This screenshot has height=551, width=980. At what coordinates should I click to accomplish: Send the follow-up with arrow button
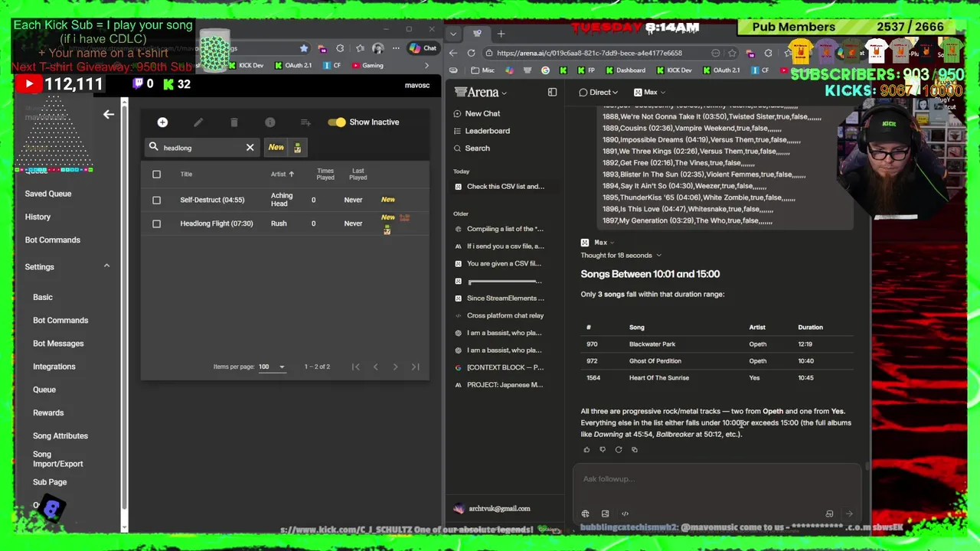[849, 514]
